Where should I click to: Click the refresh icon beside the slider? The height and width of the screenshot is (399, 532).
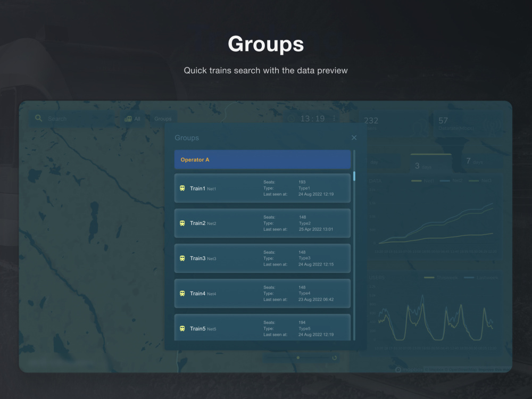click(335, 358)
